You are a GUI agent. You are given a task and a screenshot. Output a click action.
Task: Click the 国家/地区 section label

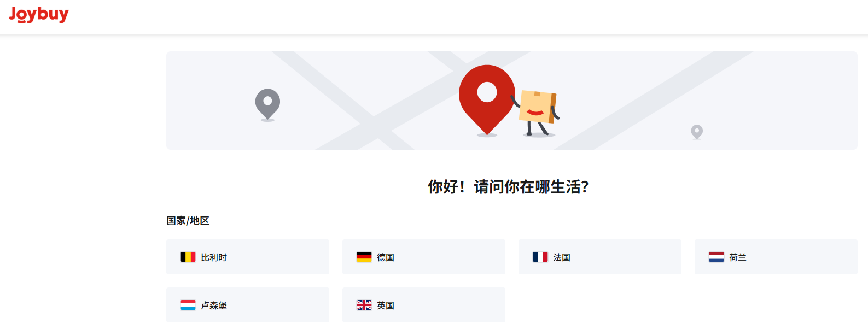[x=188, y=221]
